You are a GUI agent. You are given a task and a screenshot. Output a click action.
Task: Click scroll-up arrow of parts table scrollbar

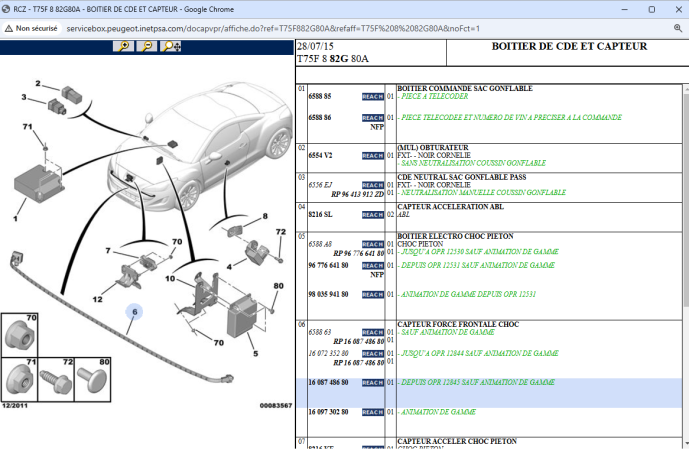coord(686,89)
